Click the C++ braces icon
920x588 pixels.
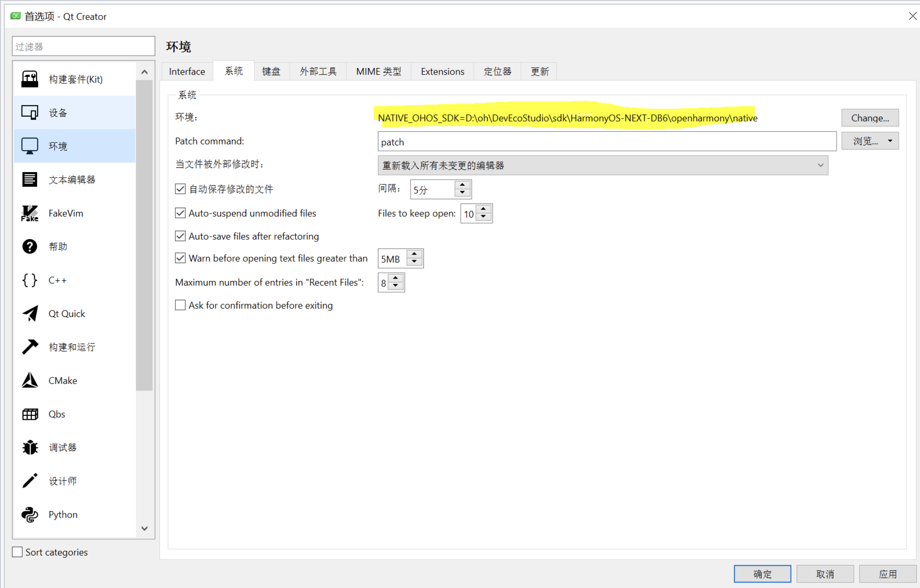click(30, 280)
